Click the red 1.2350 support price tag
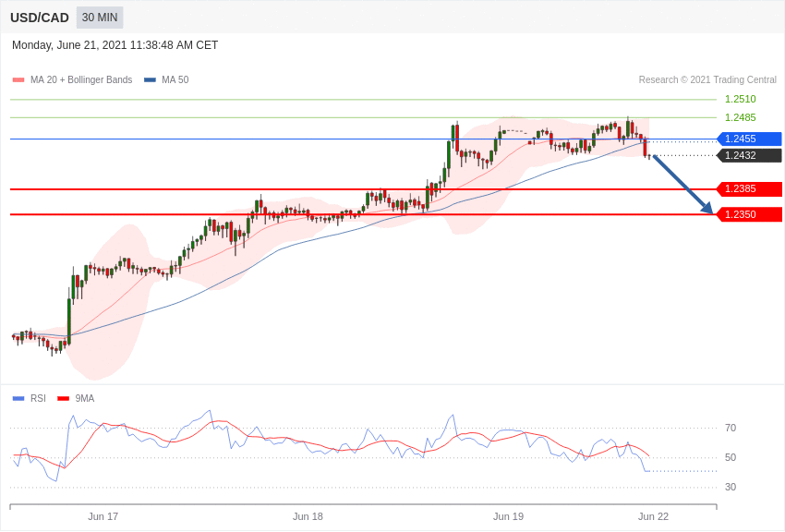785x532 pixels. 749,214
